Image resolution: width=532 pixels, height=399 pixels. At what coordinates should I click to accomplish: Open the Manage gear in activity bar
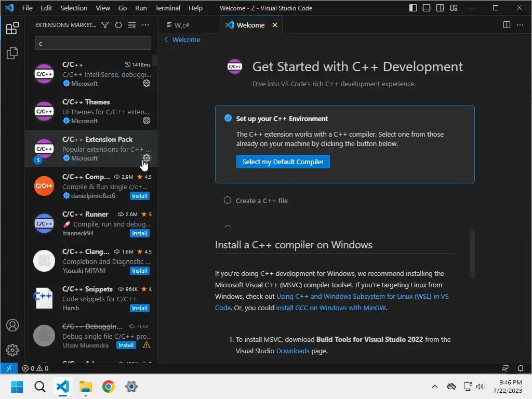coord(12,350)
